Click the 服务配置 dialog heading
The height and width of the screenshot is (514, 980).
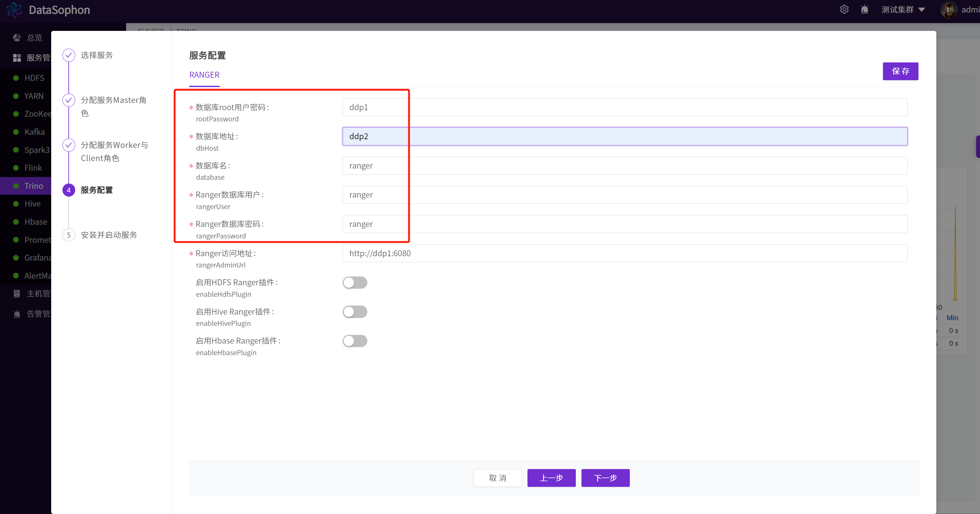[207, 56]
